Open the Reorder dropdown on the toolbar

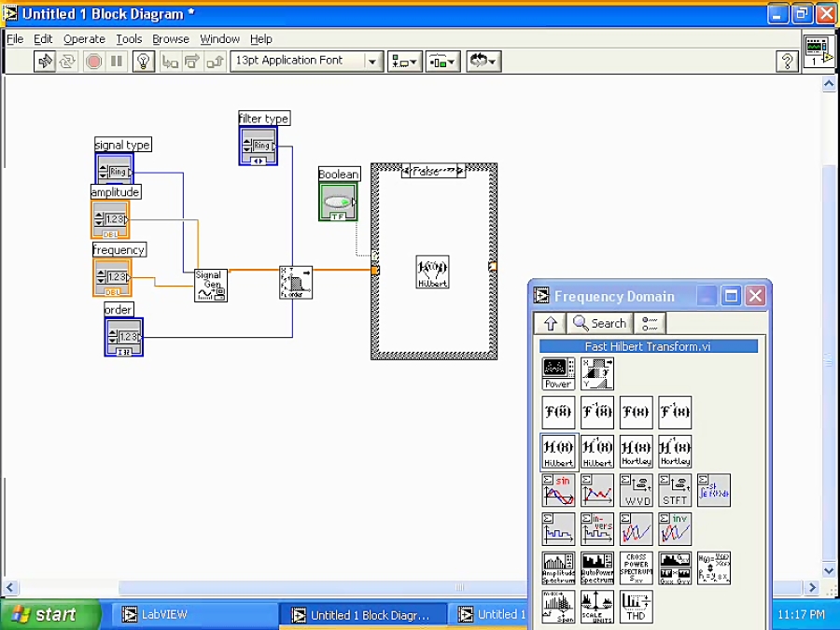tap(483, 61)
